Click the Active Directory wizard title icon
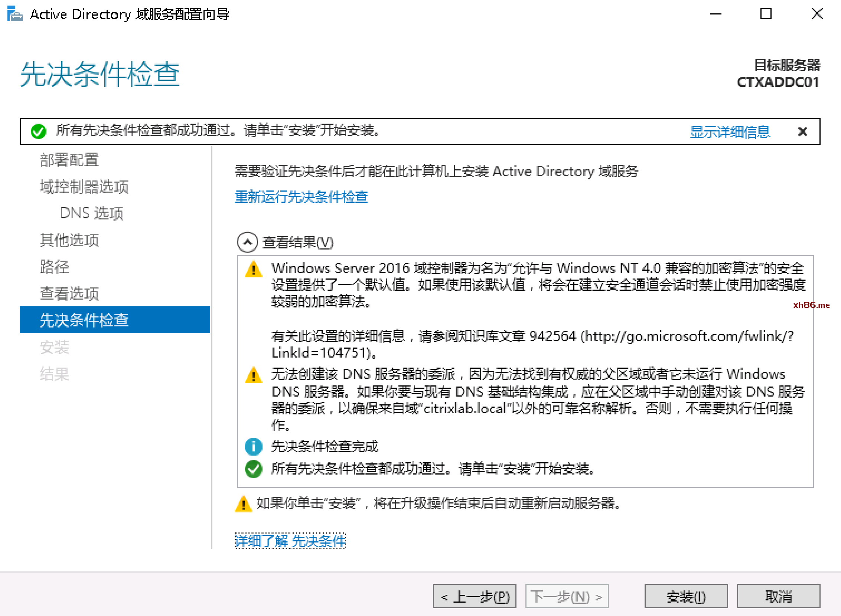This screenshot has width=841, height=616. pos(15,14)
